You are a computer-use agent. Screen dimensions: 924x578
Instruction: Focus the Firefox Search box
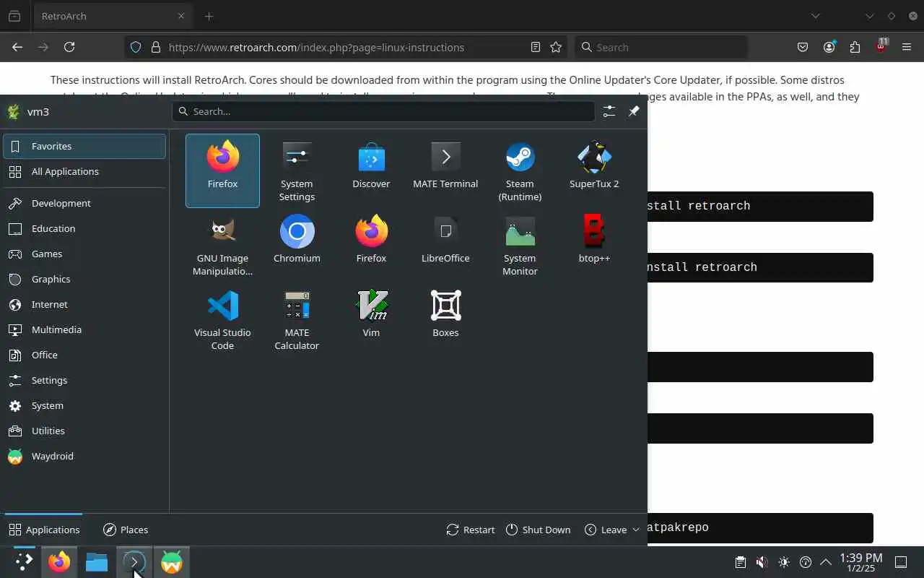pyautogui.click(x=661, y=47)
